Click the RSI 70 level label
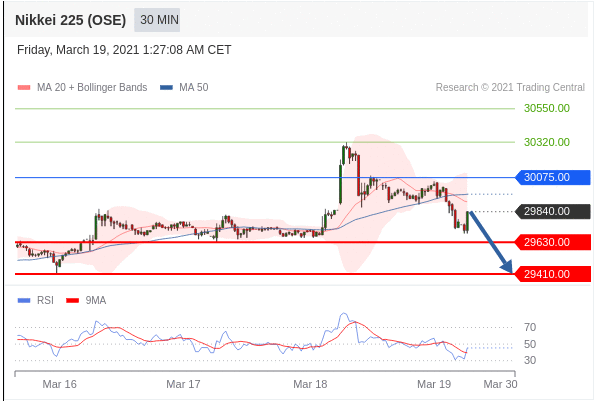The image size is (604, 415). pos(530,328)
